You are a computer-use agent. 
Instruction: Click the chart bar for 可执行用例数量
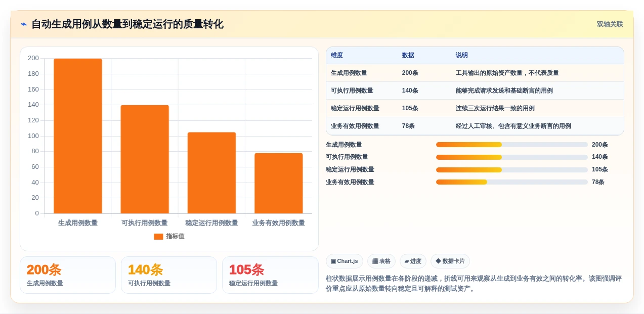click(x=145, y=159)
